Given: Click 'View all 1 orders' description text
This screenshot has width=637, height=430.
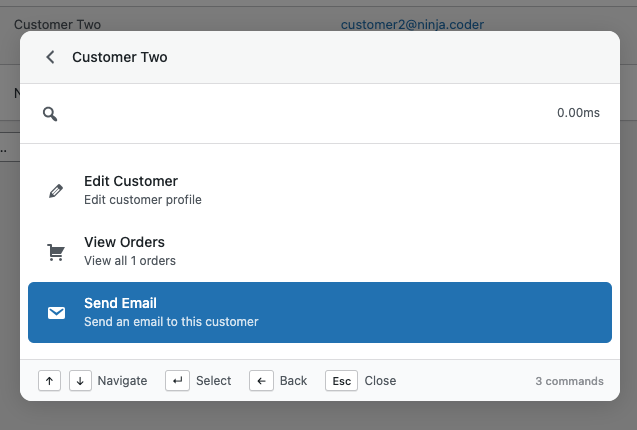Looking at the screenshot, I should point(130,261).
